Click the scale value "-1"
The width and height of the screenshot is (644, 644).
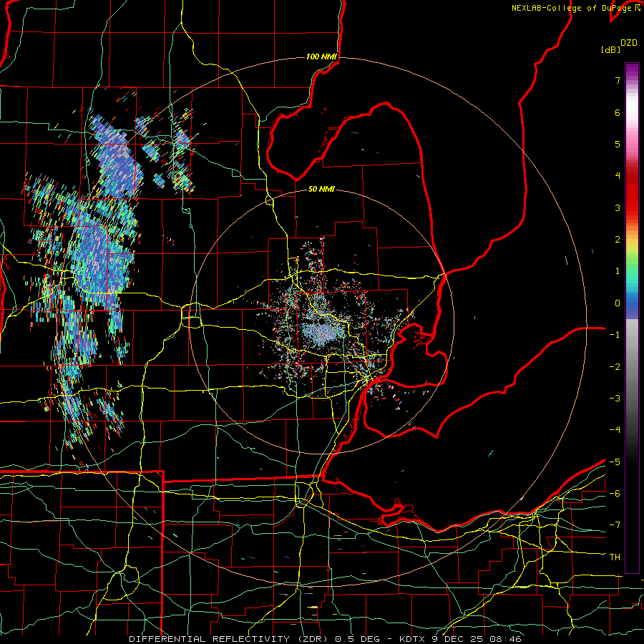tap(615, 335)
